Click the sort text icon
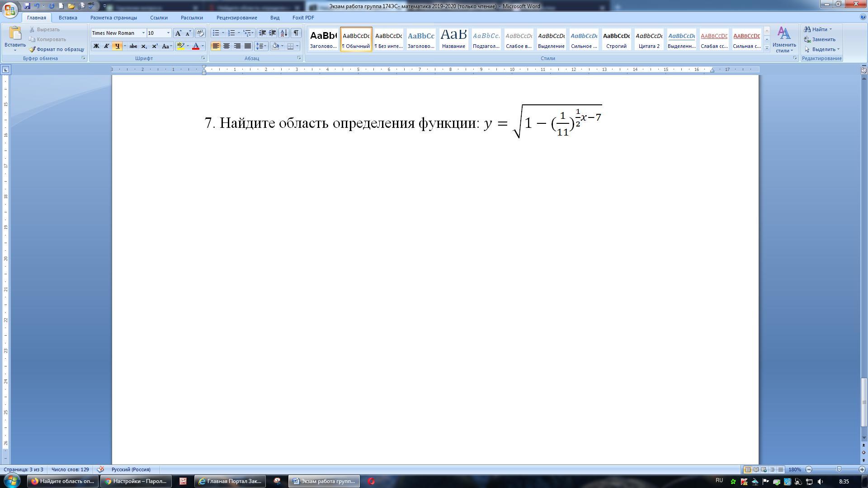This screenshot has width=868, height=488. (283, 33)
